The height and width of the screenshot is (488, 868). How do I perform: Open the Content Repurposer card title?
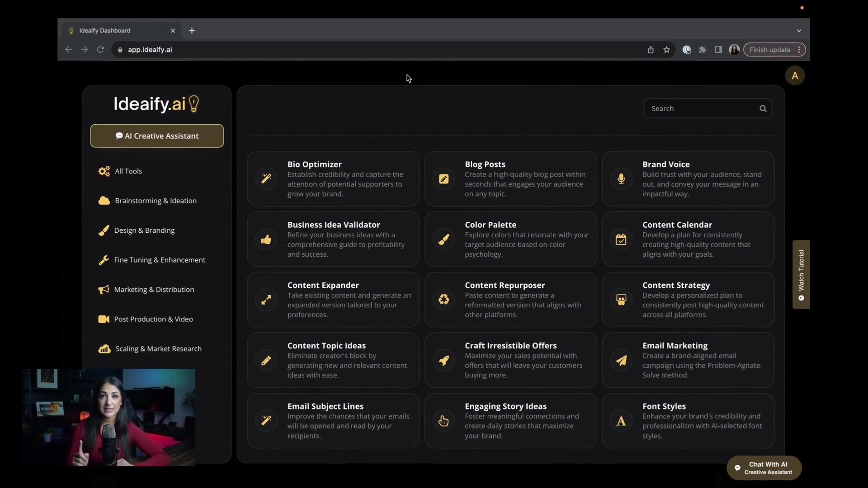point(505,286)
